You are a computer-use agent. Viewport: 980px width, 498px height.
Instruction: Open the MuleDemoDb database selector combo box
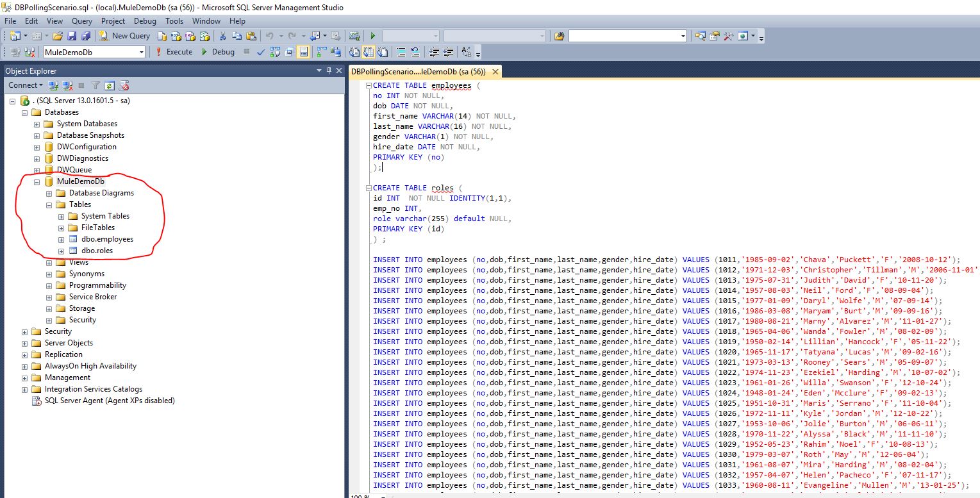pos(94,53)
